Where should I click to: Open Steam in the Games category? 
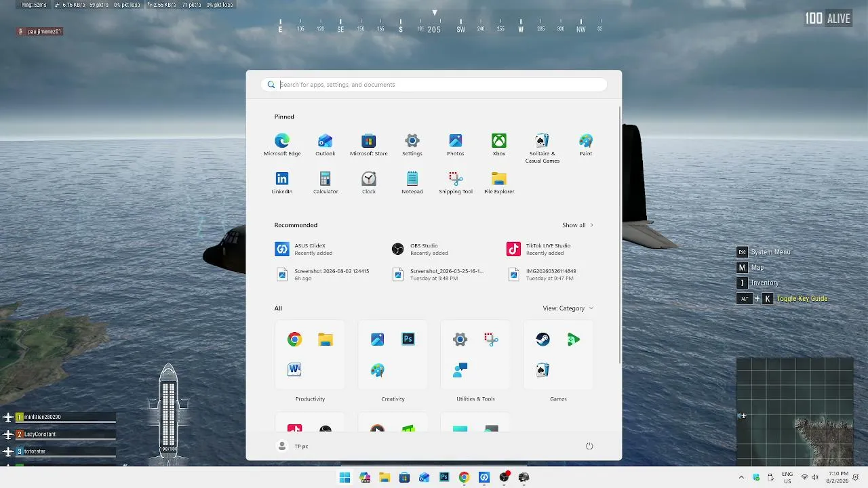543,340
